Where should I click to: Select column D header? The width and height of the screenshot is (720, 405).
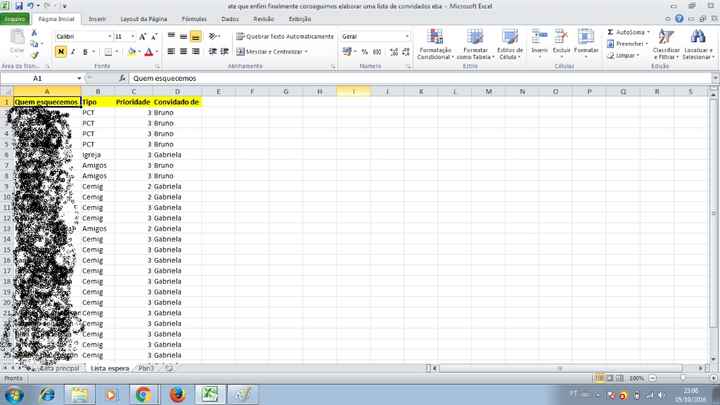click(x=177, y=92)
